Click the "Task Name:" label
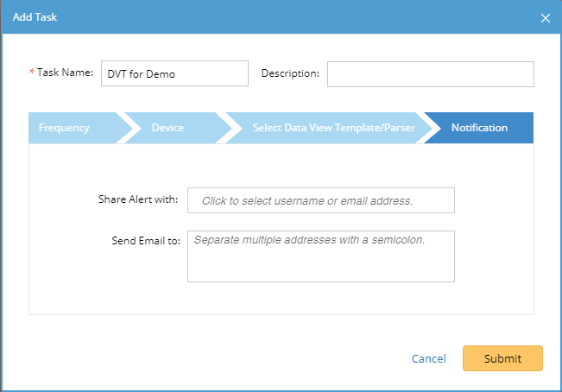 (x=65, y=73)
